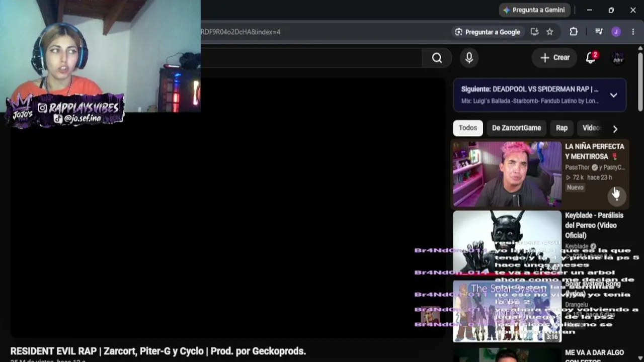This screenshot has height=362, width=644.
Task: Open the Chrome extensions puzzle icon
Action: pyautogui.click(x=574, y=32)
